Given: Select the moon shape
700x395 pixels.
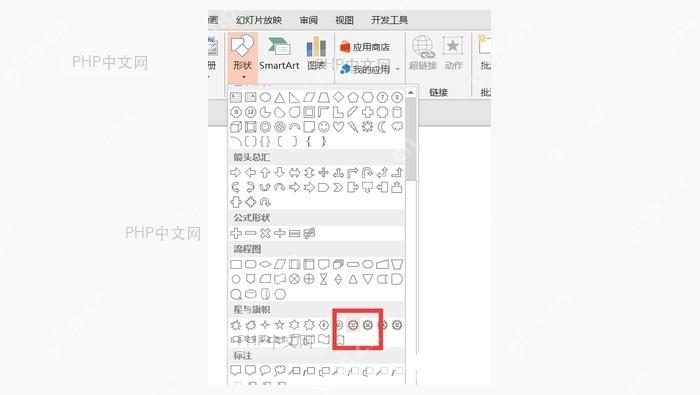Looking at the screenshot, I should pos(382,127).
